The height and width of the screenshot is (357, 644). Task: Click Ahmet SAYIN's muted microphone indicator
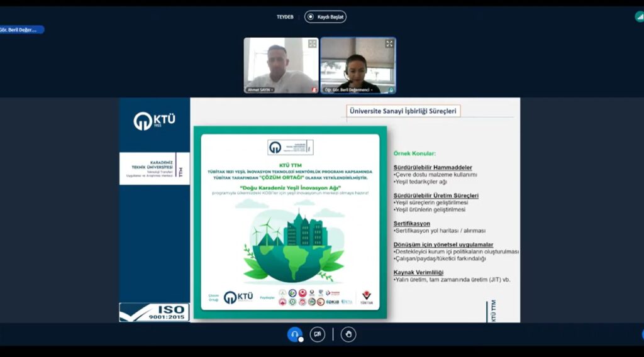pos(314,90)
